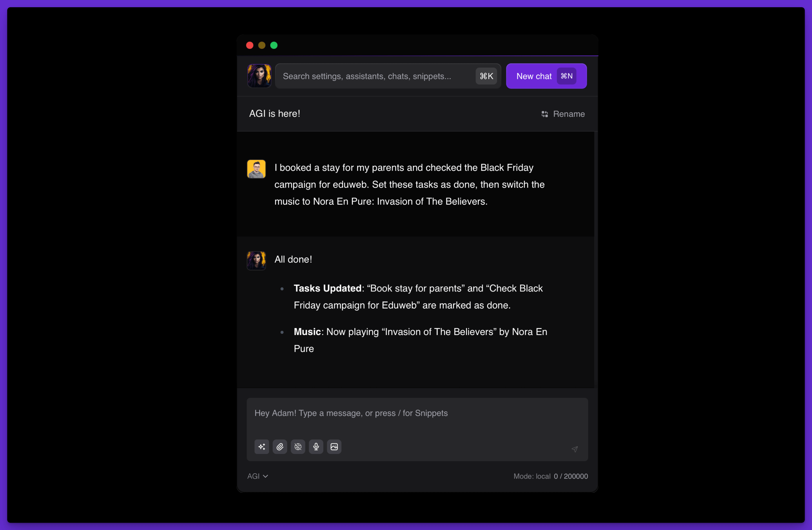Click the 'AGI is here!' chat title

point(275,114)
